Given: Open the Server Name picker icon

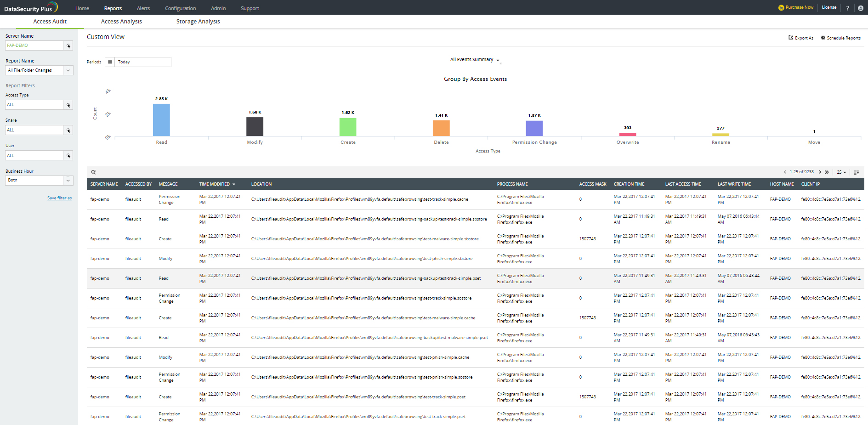Looking at the screenshot, I should (x=68, y=45).
